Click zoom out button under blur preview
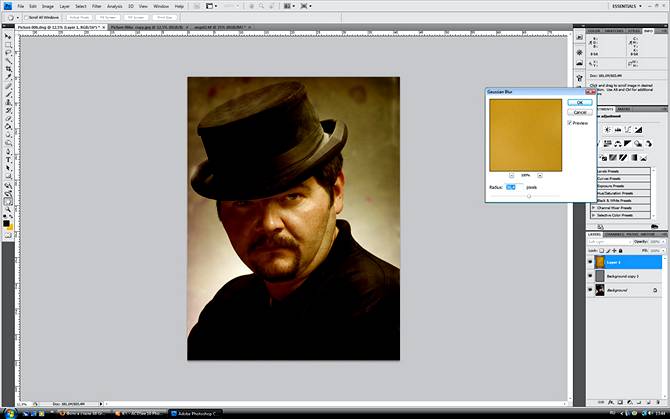This screenshot has width=670, height=419. tap(512, 175)
